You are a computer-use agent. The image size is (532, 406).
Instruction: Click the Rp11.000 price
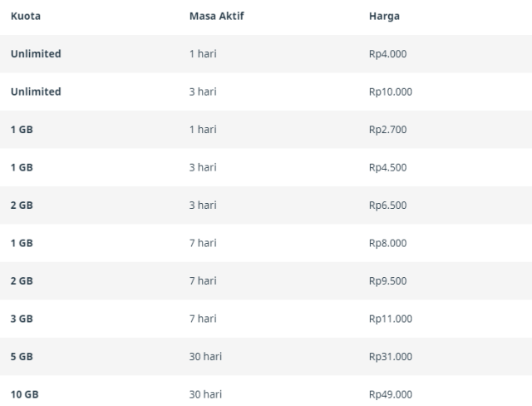coord(391,319)
